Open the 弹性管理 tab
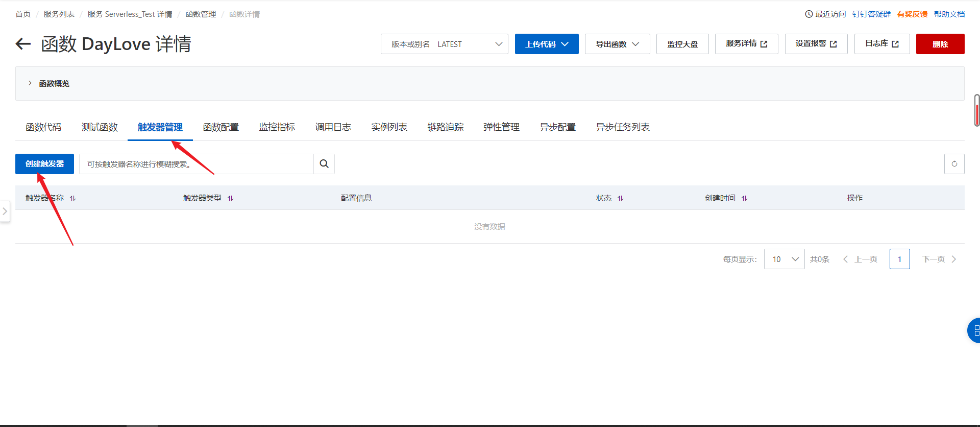 [x=501, y=127]
